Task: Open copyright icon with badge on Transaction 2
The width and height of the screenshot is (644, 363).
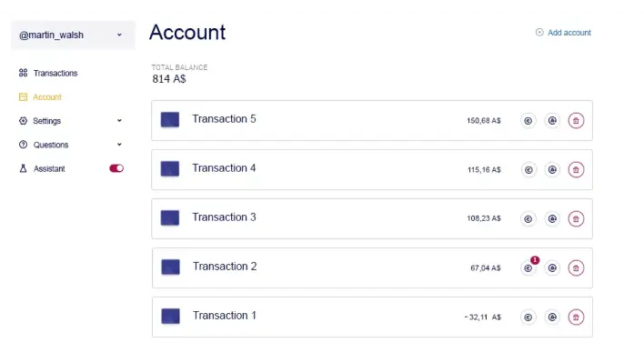Action: point(528,268)
